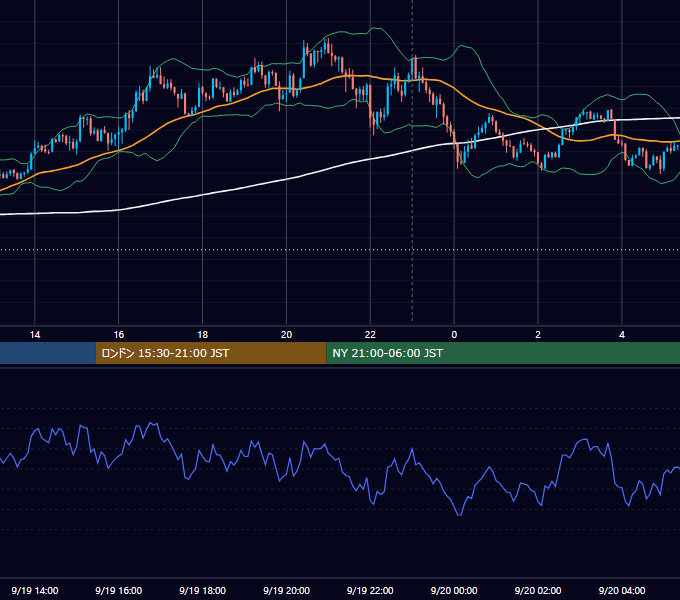Click the ロンドン 15:30-21:00 JST session bar
Viewport: 680px width, 600px height.
[211, 353]
